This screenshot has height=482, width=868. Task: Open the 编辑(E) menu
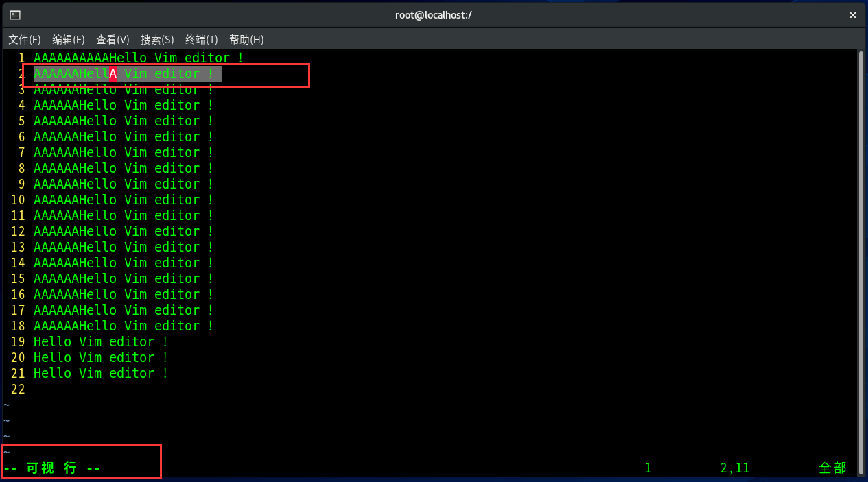tap(69, 40)
